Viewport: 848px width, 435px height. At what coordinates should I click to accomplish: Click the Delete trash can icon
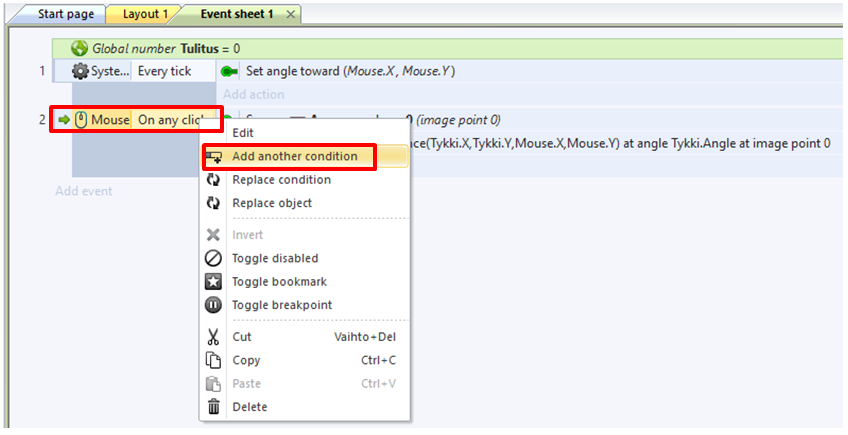(213, 407)
